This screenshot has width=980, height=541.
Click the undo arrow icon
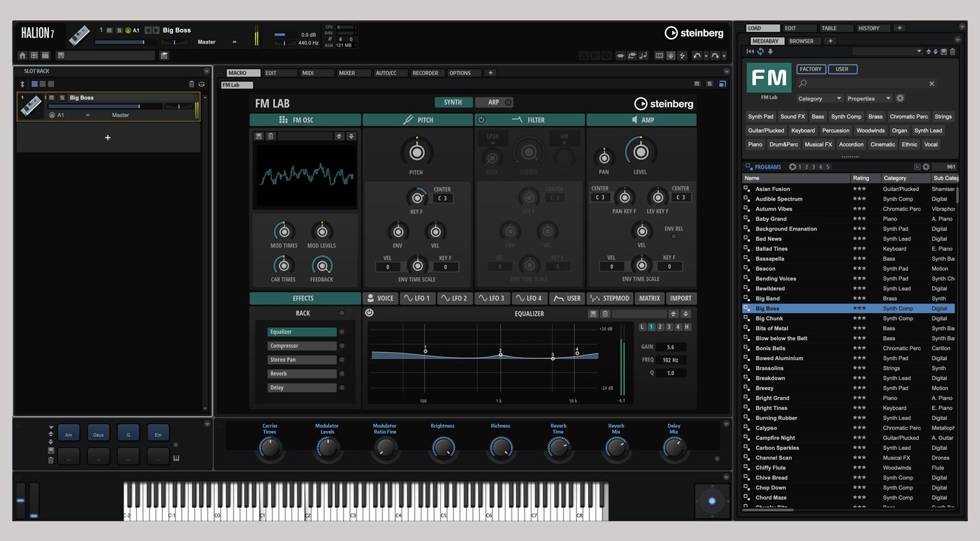point(697,56)
